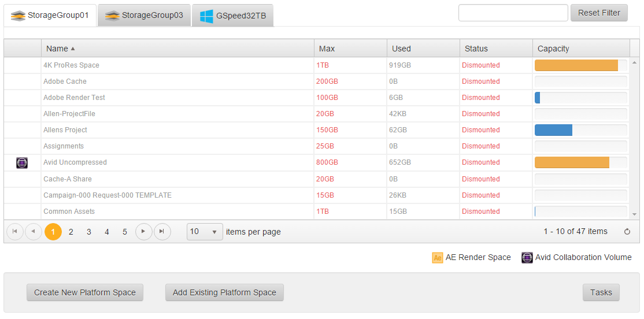
Task: Select the 4K ProRes Space row name
Action: pos(71,65)
